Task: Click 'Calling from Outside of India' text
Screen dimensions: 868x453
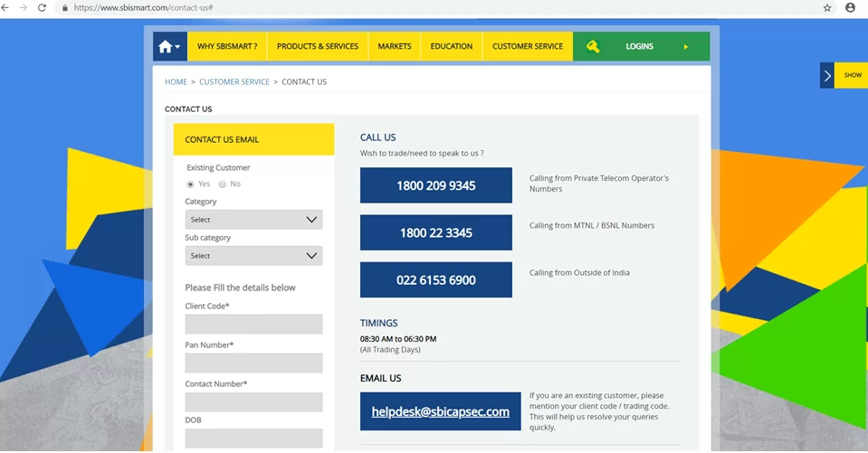Action: click(579, 273)
